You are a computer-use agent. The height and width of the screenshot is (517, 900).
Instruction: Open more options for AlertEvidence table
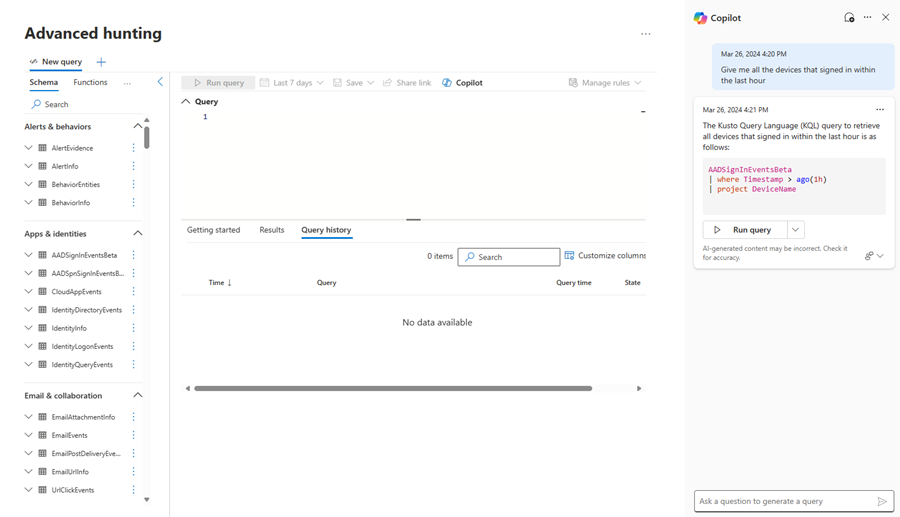pyautogui.click(x=133, y=148)
